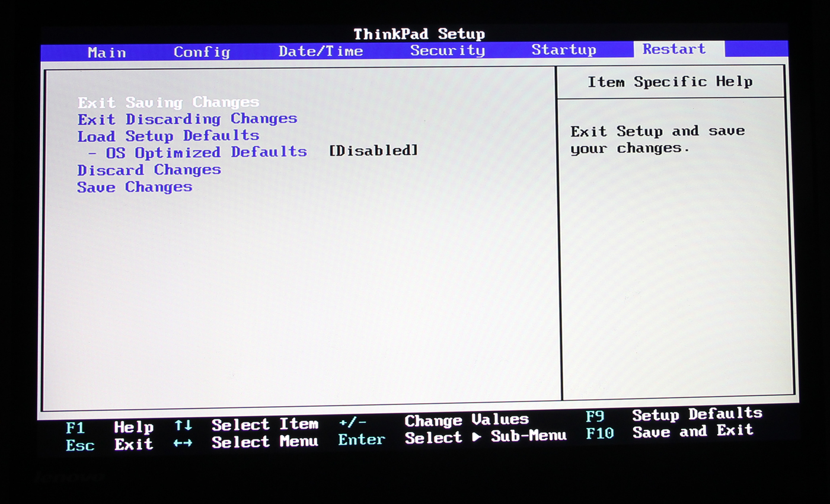Click the F1 Help key hint

click(x=110, y=428)
